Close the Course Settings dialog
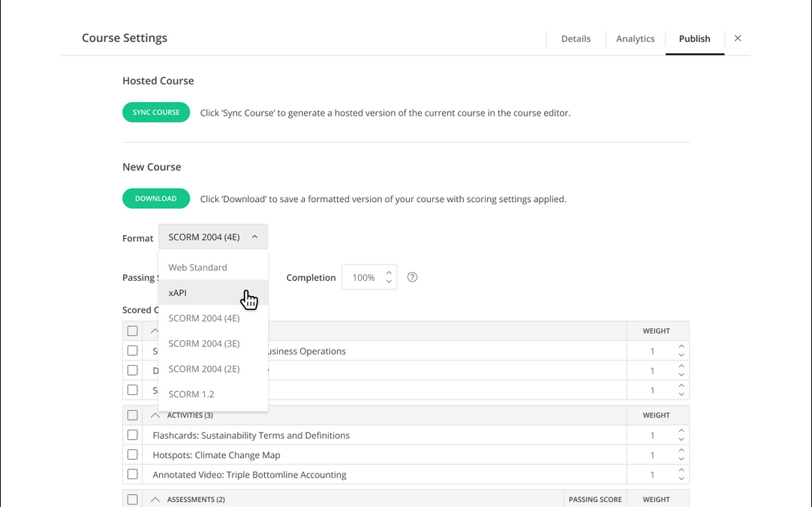This screenshot has height=507, width=812. point(738,38)
